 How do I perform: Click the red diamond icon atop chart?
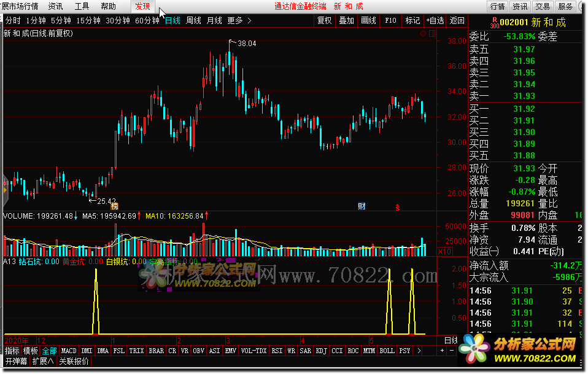coord(423,33)
